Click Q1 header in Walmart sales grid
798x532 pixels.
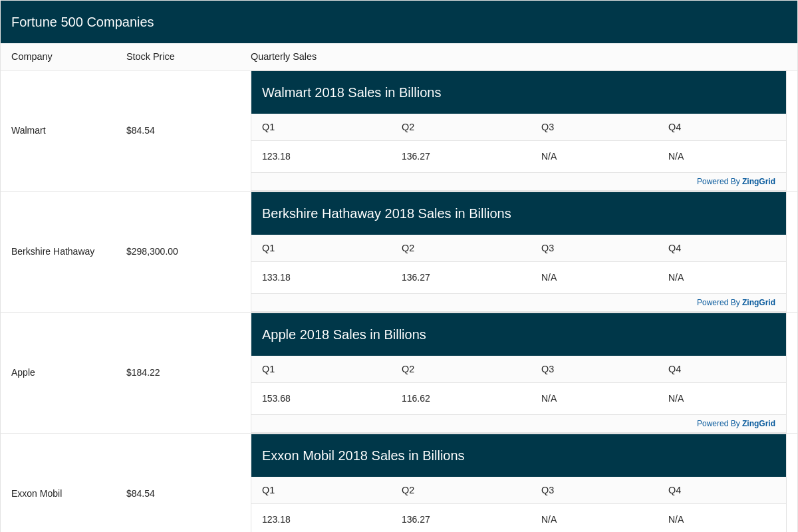point(268,127)
